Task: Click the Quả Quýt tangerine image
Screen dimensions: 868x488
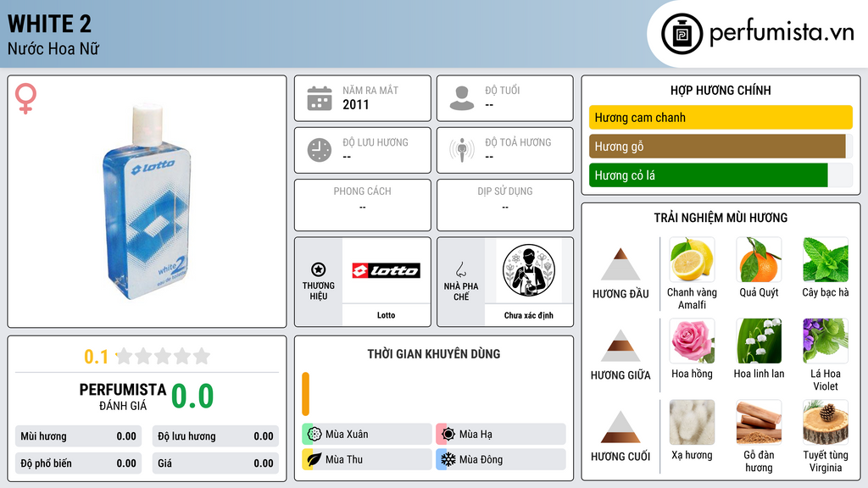Action: pyautogui.click(x=759, y=260)
